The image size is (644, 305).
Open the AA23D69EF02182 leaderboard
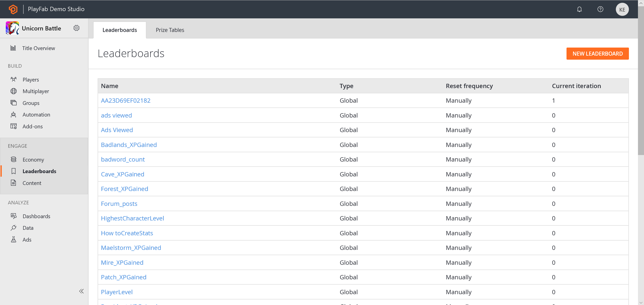pyautogui.click(x=126, y=100)
